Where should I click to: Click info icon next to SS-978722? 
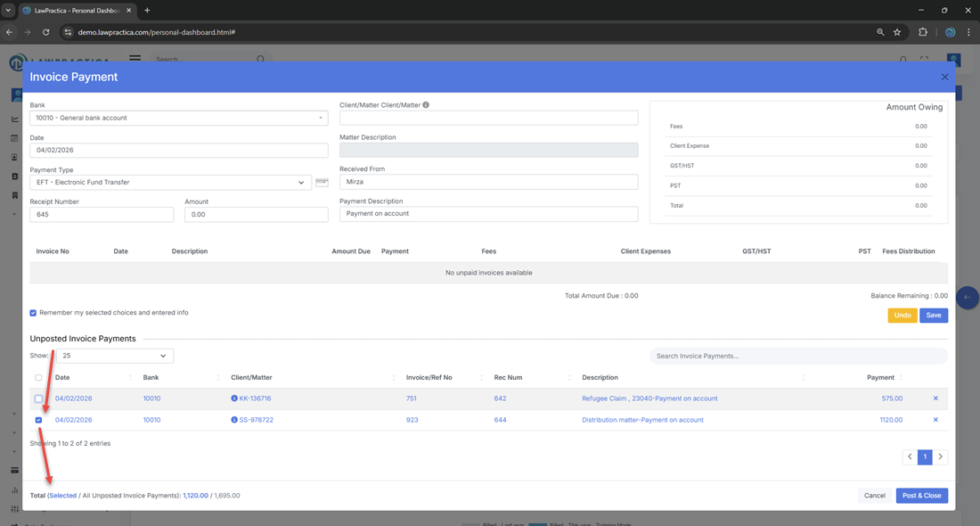[234, 420]
